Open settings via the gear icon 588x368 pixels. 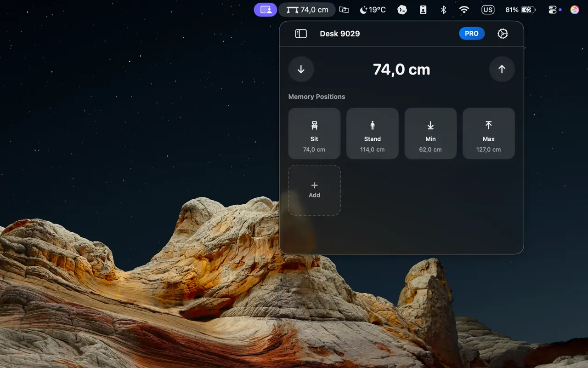click(503, 34)
